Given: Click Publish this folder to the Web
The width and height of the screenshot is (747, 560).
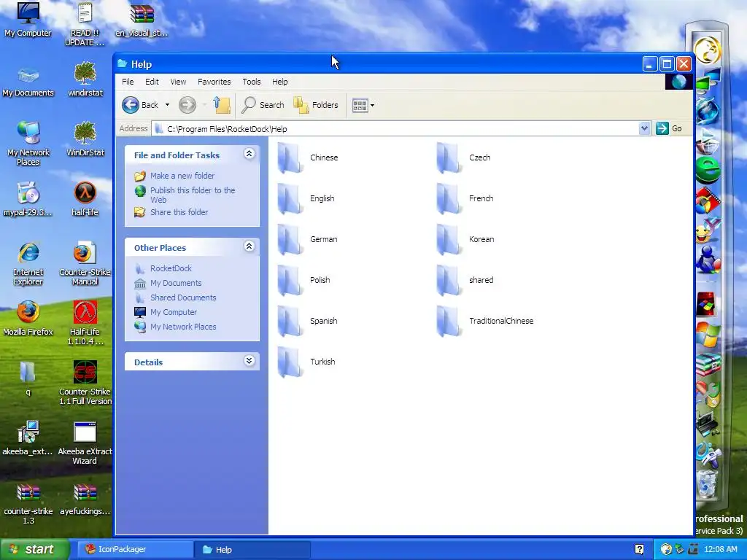Looking at the screenshot, I should pos(193,195).
